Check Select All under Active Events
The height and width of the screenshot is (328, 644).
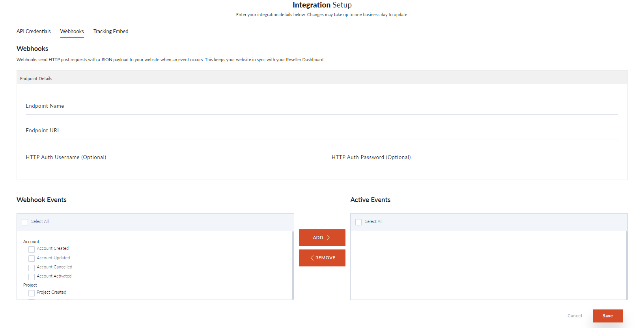(x=358, y=222)
